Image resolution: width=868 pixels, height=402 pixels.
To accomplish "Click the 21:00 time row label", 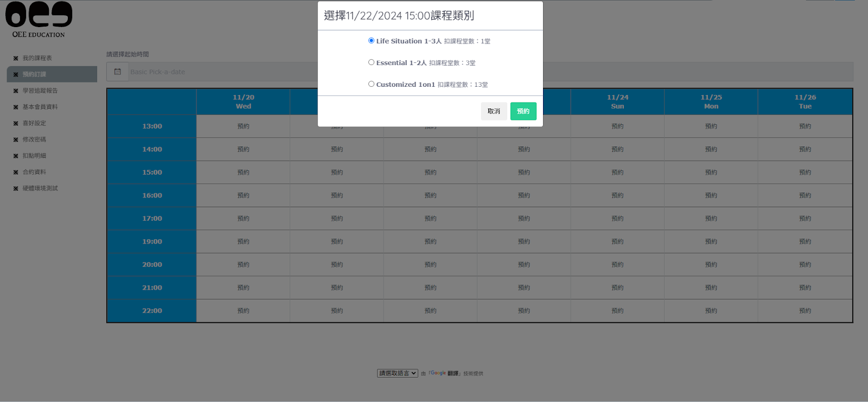I will pos(152,288).
